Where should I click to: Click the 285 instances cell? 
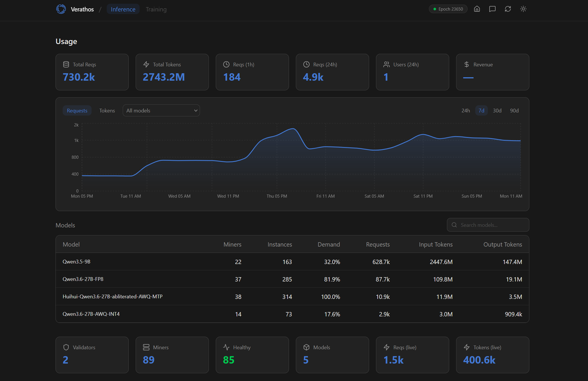(x=287, y=280)
